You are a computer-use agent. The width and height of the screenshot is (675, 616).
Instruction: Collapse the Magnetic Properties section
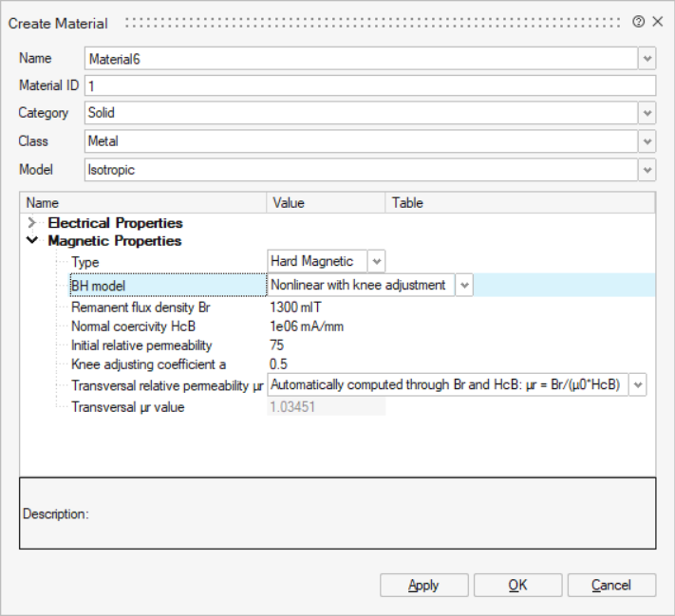pyautogui.click(x=33, y=241)
